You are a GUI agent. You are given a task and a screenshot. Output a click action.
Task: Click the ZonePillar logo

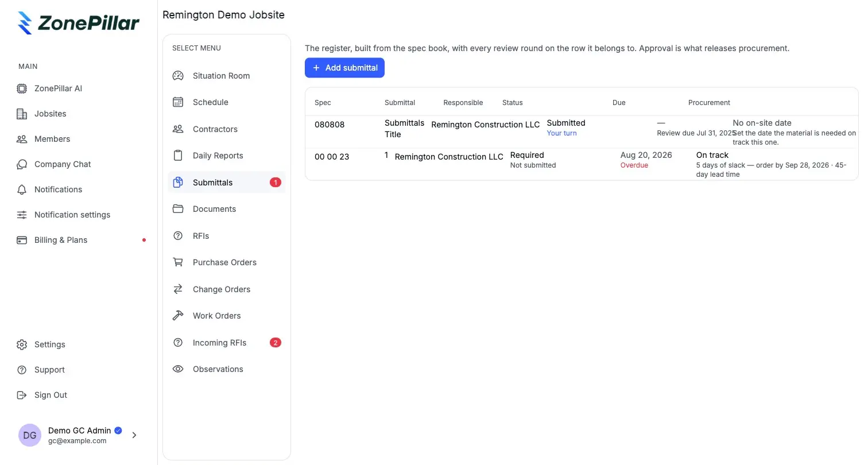pos(79,23)
